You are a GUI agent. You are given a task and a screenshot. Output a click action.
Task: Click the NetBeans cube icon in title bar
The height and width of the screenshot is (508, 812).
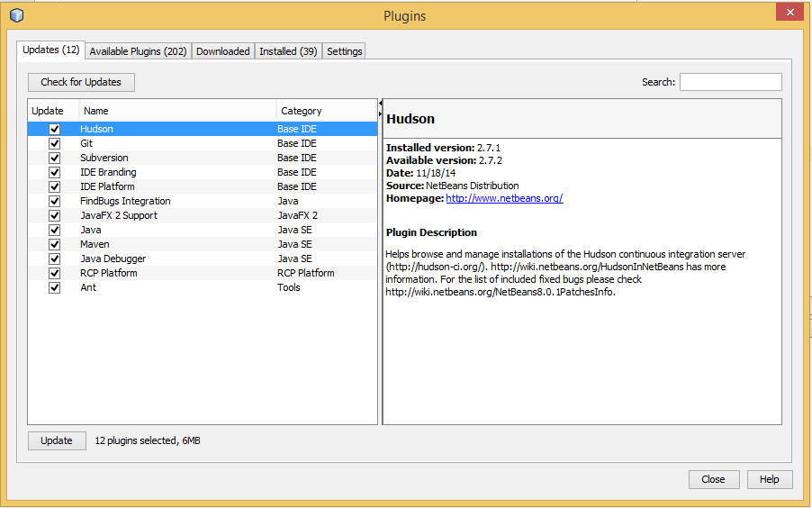coord(16,15)
